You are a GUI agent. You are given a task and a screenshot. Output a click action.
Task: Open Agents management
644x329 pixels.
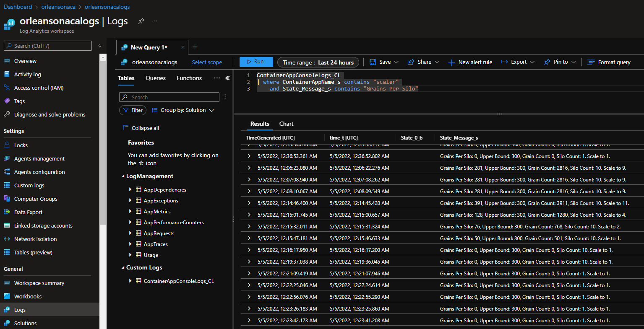[x=39, y=158]
